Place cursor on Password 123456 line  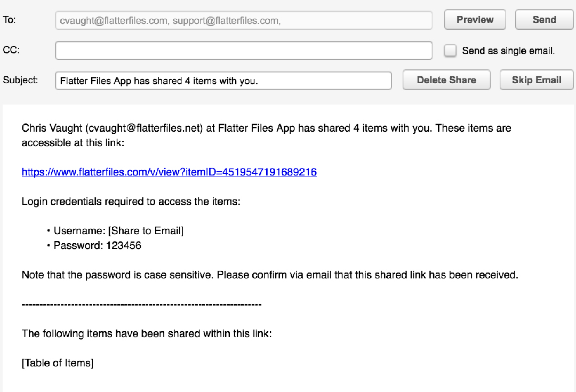98,246
